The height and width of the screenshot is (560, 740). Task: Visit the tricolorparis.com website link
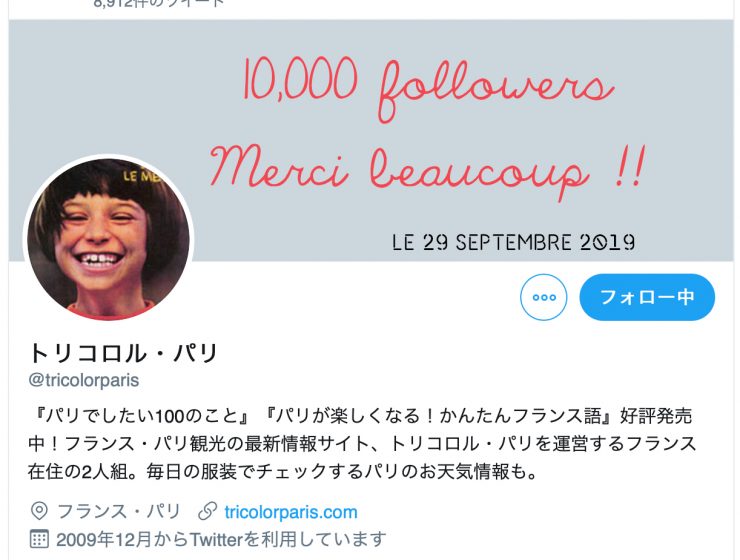(x=291, y=512)
